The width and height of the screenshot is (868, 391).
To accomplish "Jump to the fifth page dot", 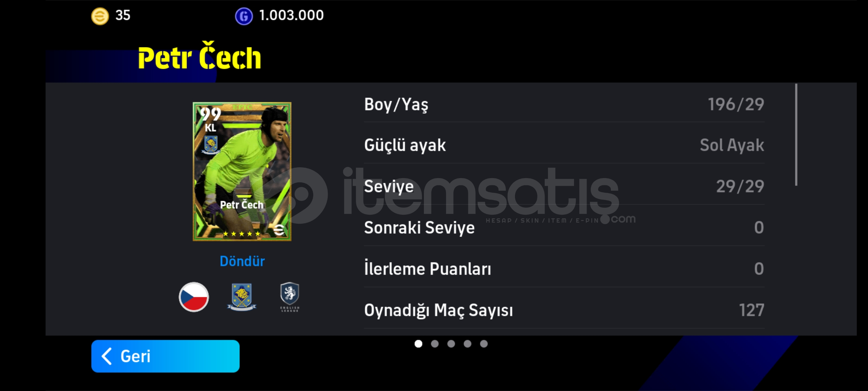I will pyautogui.click(x=484, y=344).
